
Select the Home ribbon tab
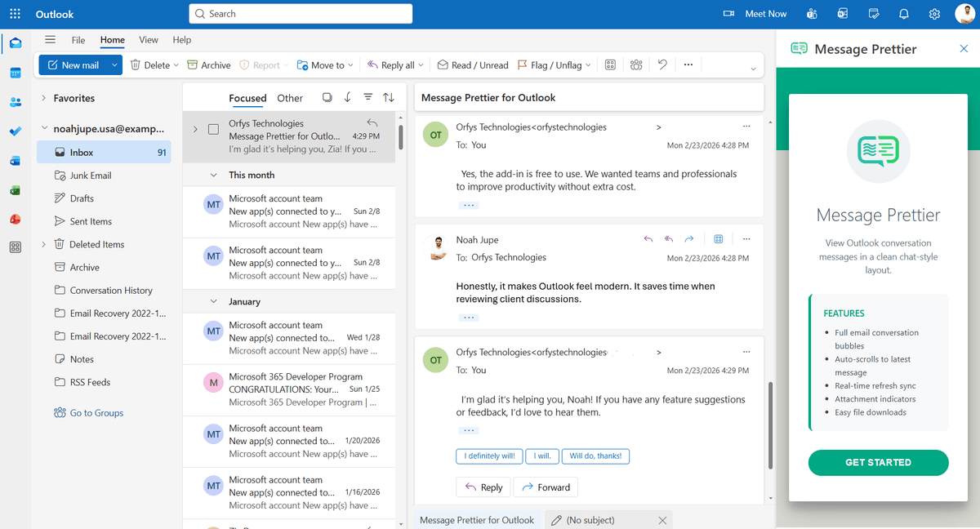[113, 39]
